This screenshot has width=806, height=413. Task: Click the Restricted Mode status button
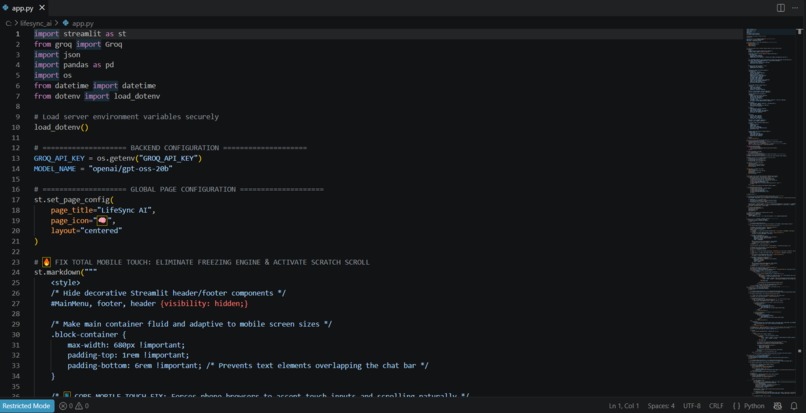pos(27,406)
